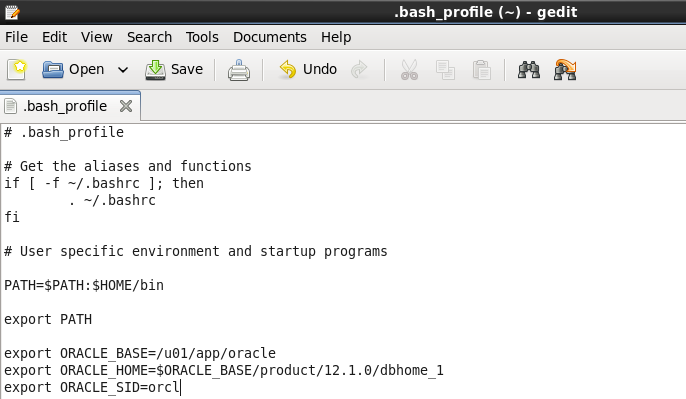The height and width of the screenshot is (399, 686).
Task: Click the Redo arrow icon
Action: [359, 70]
